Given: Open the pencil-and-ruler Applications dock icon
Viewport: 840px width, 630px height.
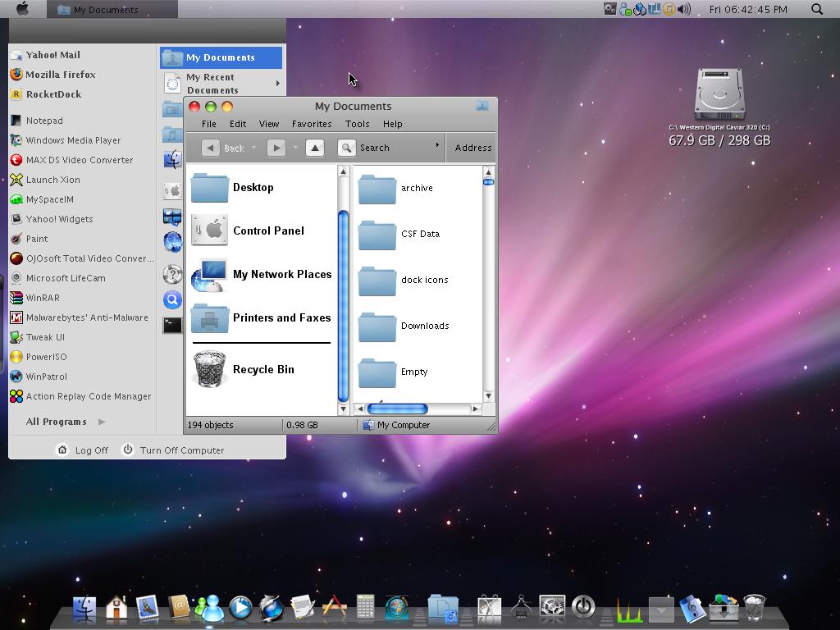Looking at the screenshot, I should tap(335, 608).
